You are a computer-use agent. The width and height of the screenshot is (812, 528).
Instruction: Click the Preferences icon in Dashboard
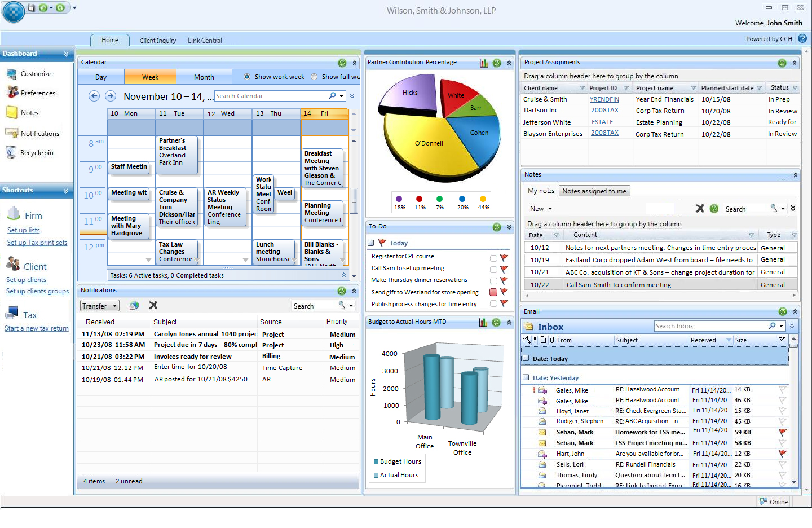click(12, 92)
